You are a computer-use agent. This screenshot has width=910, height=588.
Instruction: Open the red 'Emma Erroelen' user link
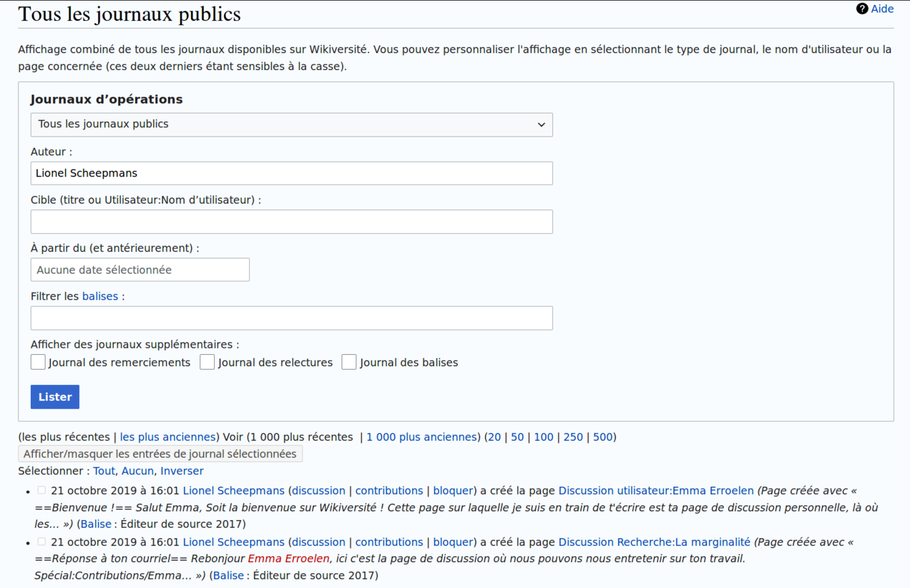tap(288, 559)
